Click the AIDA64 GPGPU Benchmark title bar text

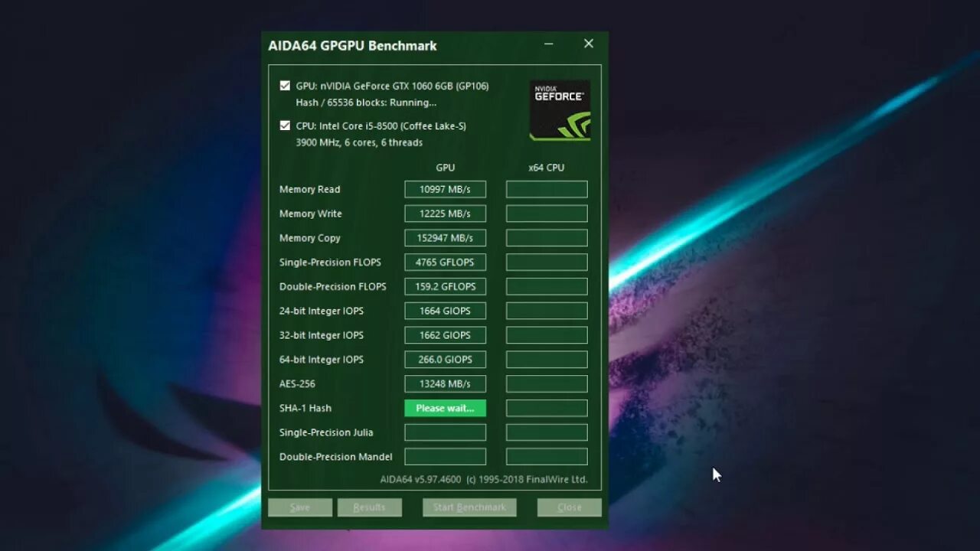tap(352, 45)
